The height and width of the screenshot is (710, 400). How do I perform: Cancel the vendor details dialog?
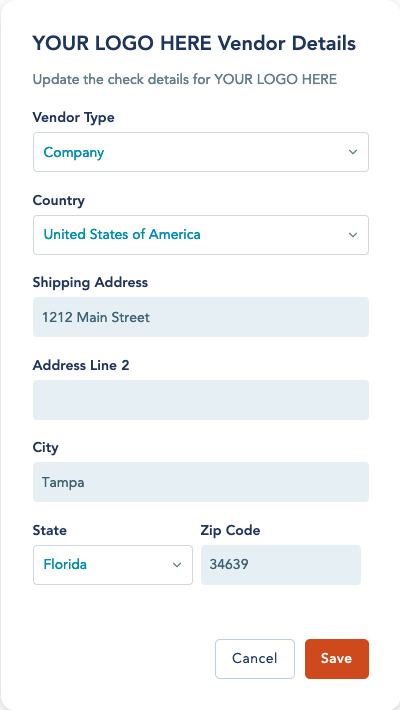click(255, 659)
